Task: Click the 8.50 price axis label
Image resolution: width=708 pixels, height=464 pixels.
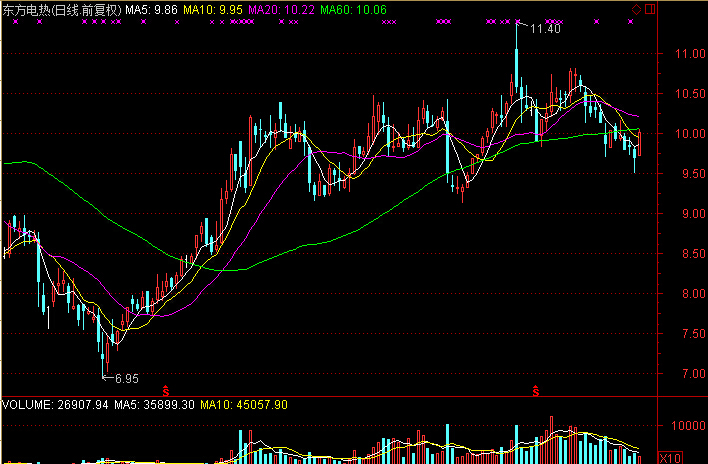Action: (x=693, y=254)
